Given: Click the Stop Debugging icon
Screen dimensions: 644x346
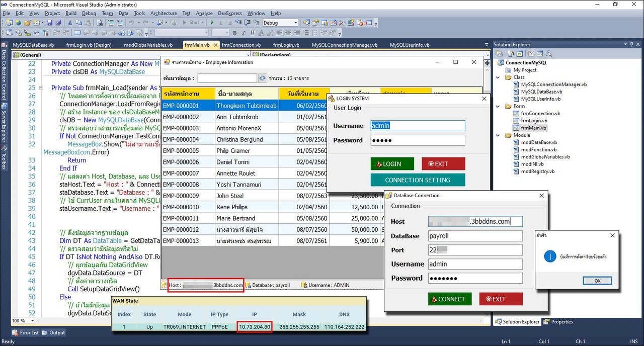Looking at the screenshot, I should [229, 23].
